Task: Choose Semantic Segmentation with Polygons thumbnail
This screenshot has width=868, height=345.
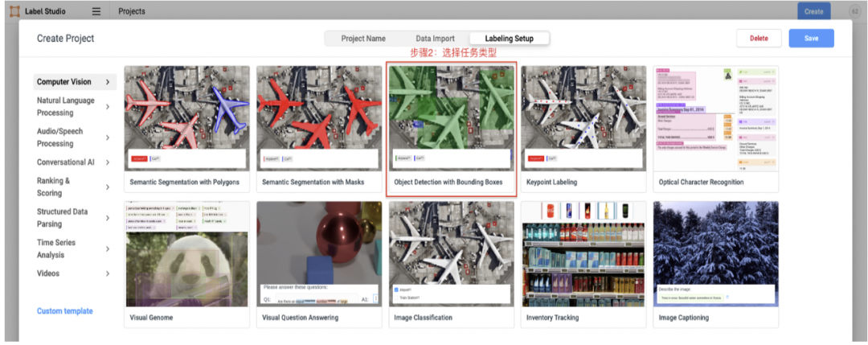Action: [187, 118]
